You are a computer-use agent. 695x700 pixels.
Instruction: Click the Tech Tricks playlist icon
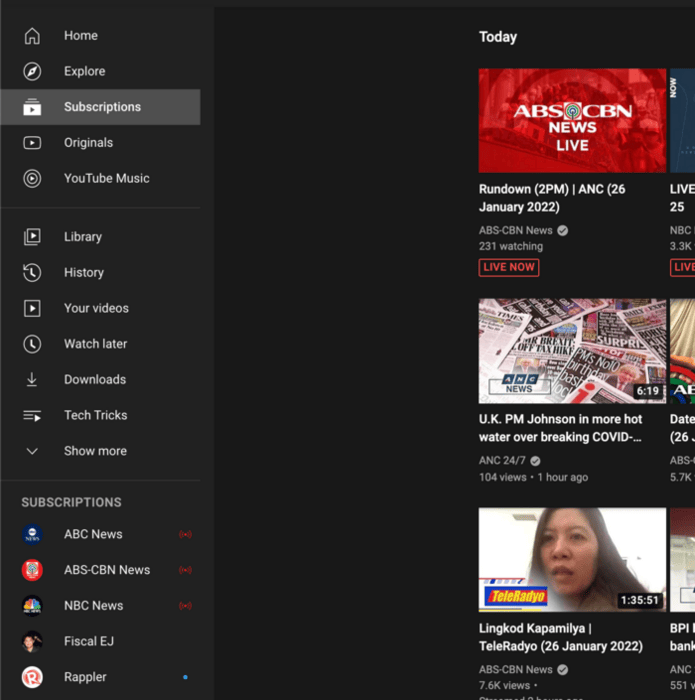[32, 416]
